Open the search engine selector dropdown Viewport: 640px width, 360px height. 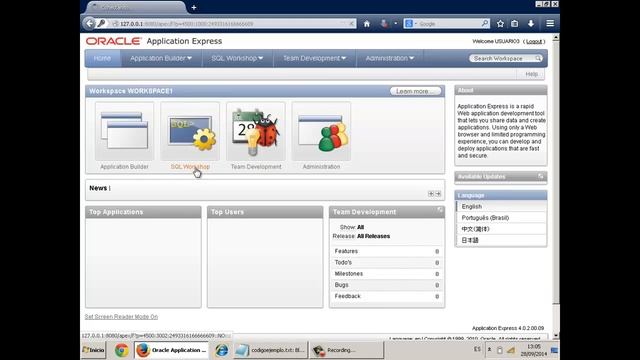pos(410,24)
